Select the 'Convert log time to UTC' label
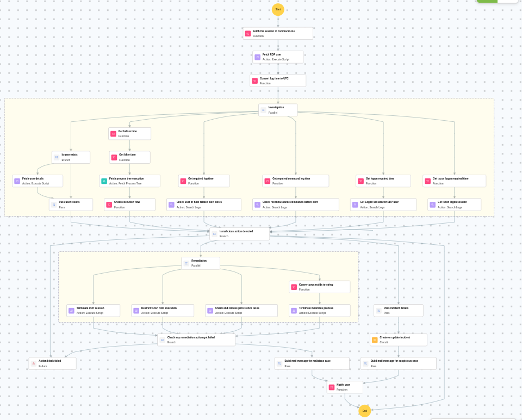Image resolution: width=522 pixels, height=420 pixels. [x=274, y=78]
